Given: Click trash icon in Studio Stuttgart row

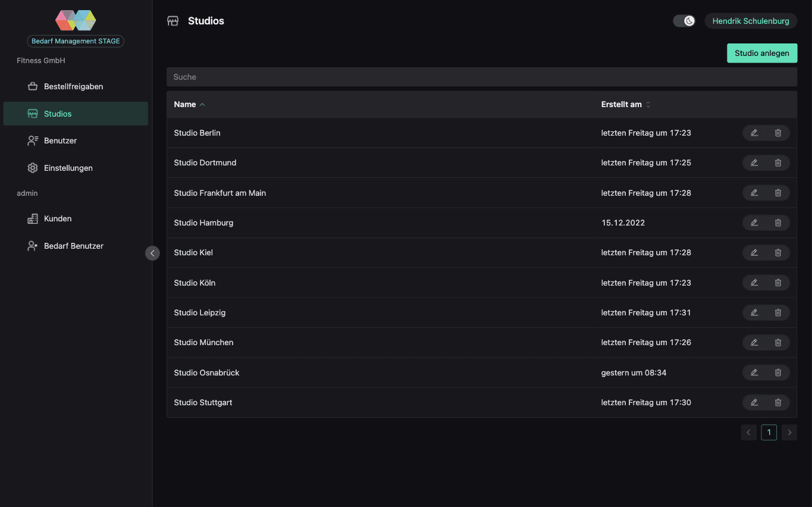Looking at the screenshot, I should (778, 402).
